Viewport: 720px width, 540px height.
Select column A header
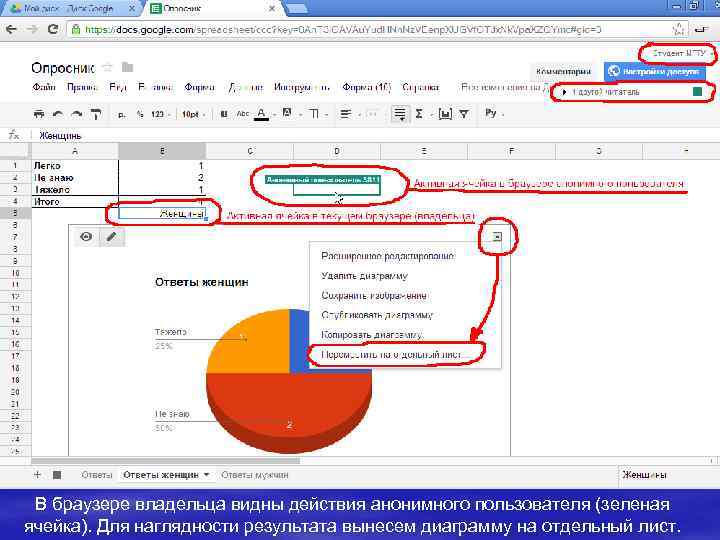[x=75, y=151]
